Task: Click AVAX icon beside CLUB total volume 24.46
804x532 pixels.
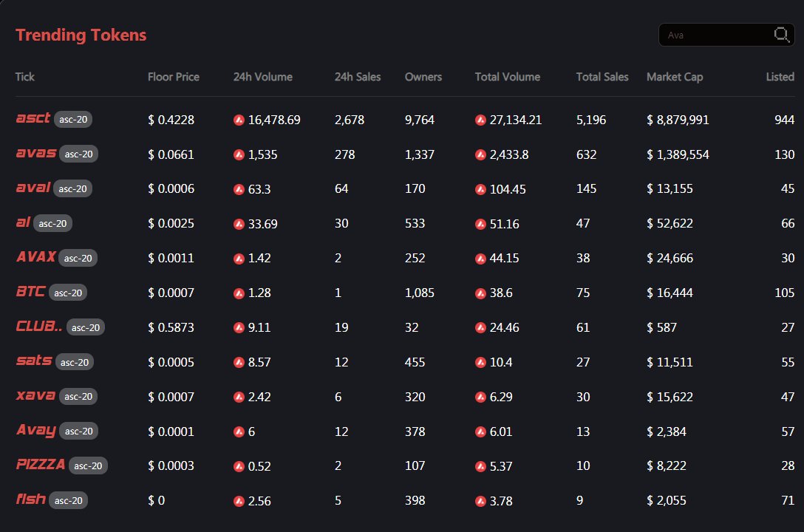Action: [x=480, y=327]
